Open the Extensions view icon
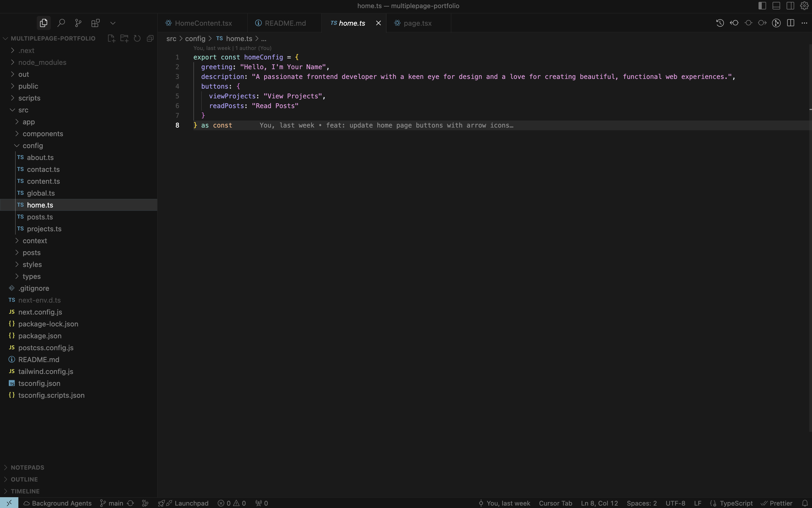 click(95, 23)
